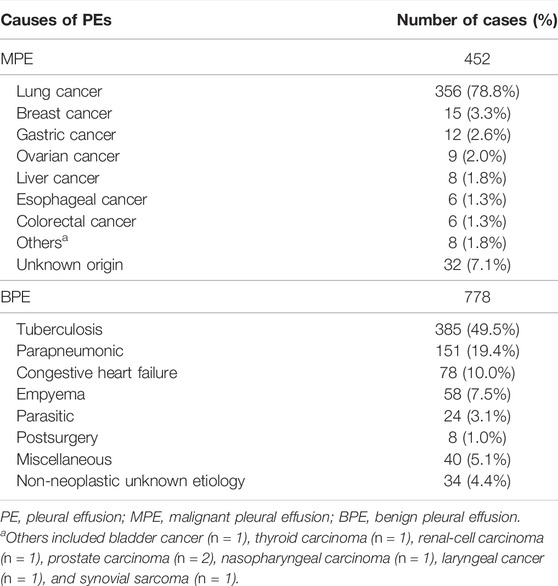
Task: Click the 'Causes of PEs' column header
Action: [x=56, y=20]
